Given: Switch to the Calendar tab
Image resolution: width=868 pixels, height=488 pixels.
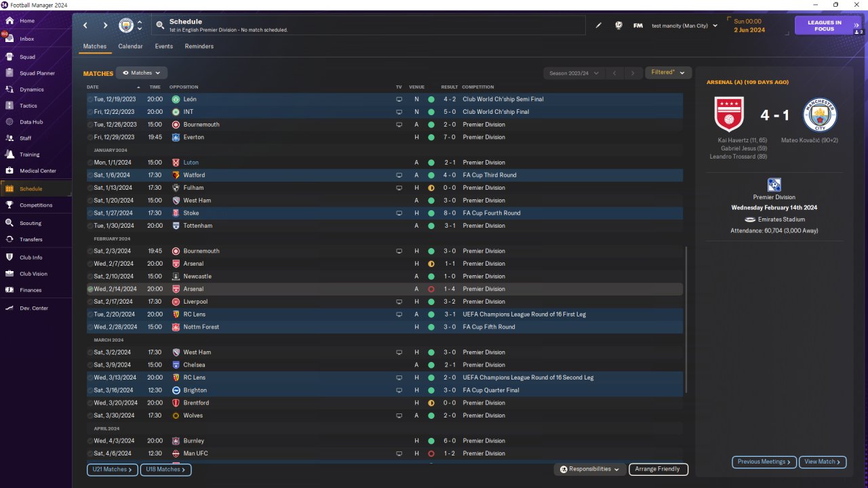Looking at the screenshot, I should 130,47.
